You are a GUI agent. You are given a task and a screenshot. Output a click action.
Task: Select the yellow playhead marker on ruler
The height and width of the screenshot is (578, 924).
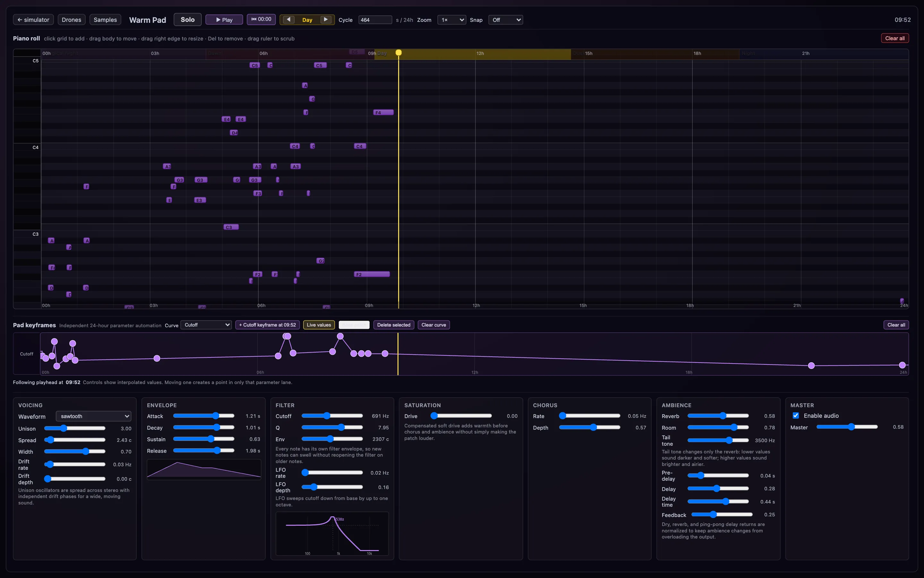click(x=398, y=53)
